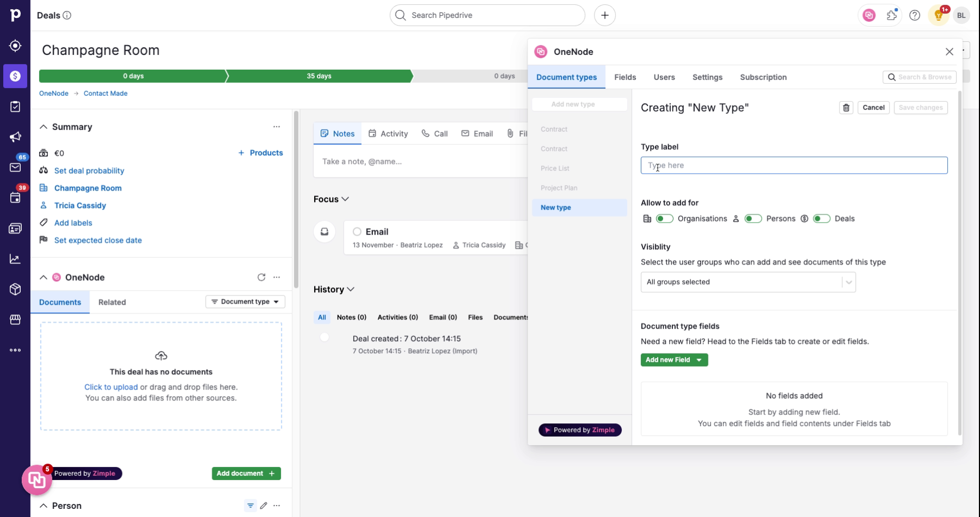Open Add new Field dropdown

point(674,360)
